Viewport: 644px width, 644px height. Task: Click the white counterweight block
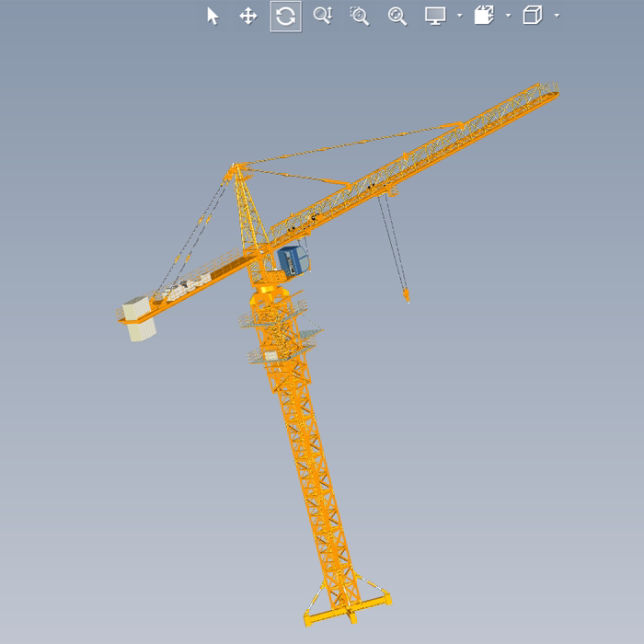coord(139,319)
